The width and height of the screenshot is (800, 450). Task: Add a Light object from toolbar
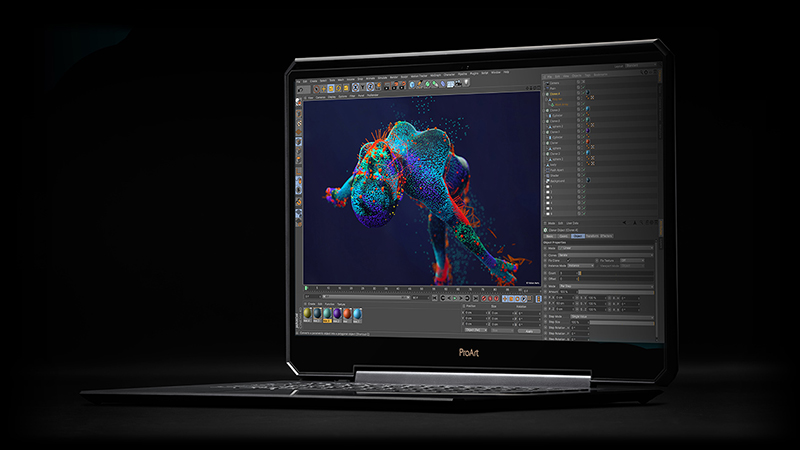466,82
